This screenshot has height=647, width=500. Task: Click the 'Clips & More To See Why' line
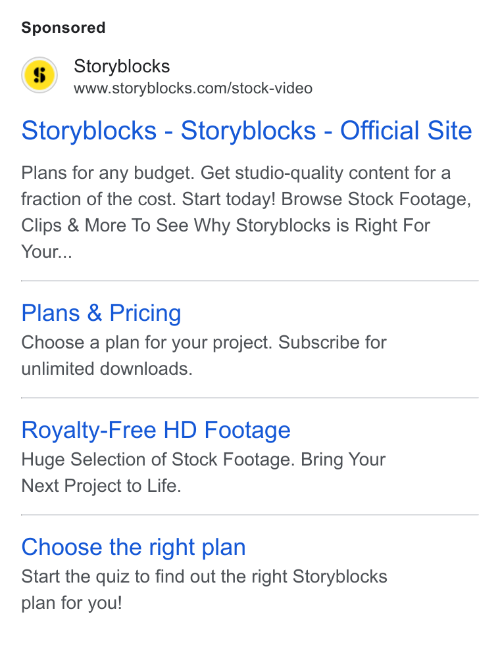click(x=125, y=226)
